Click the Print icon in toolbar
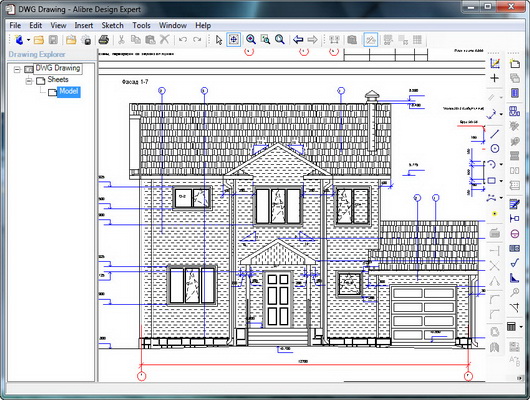The height and width of the screenshot is (400, 530). click(104, 40)
